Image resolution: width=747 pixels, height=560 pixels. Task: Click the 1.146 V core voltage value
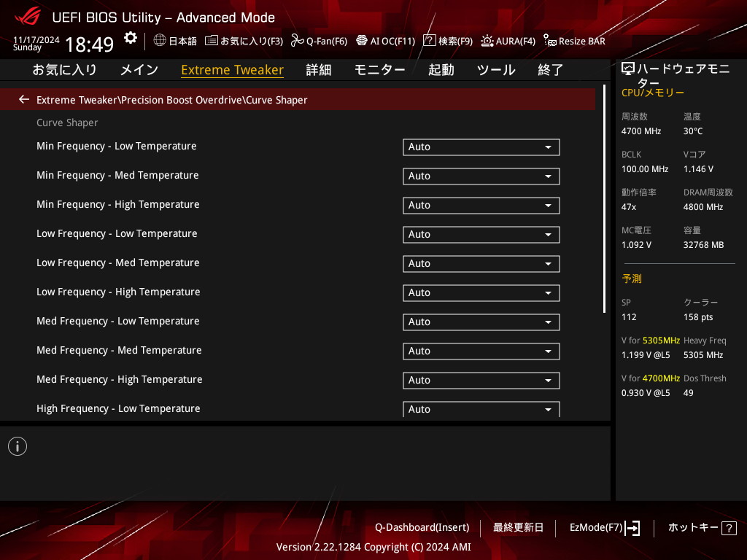(698, 169)
